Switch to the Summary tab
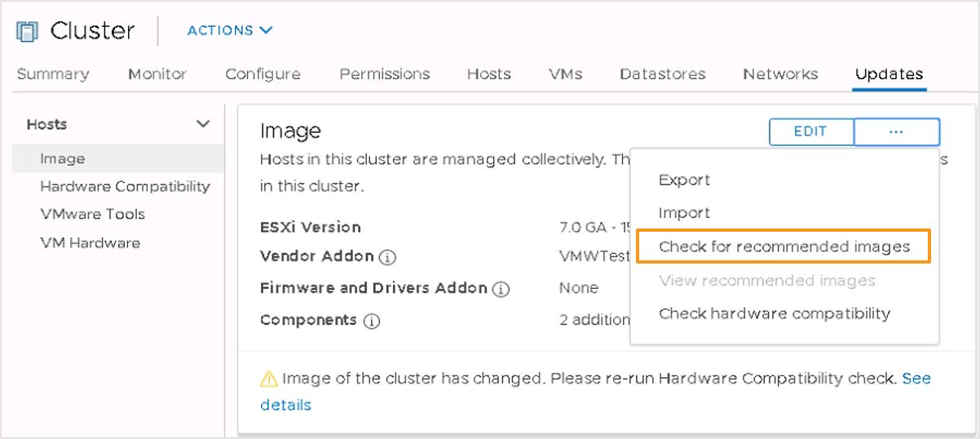 coord(53,74)
